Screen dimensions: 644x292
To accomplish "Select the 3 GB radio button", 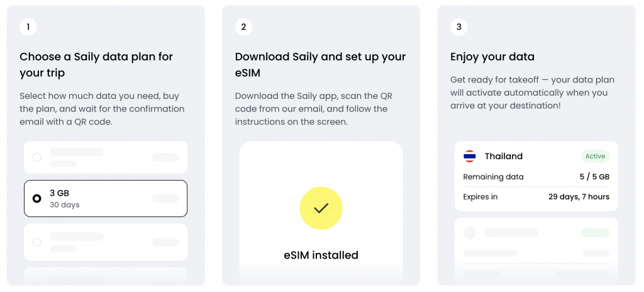I will tap(37, 199).
